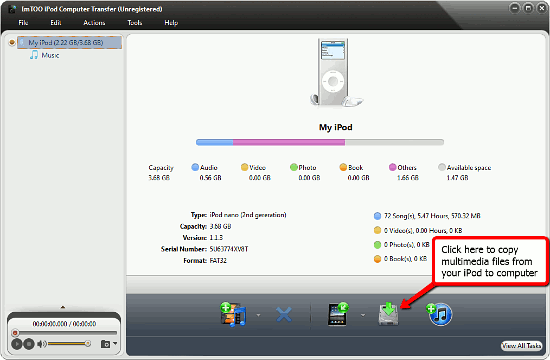Click the Capacity '3.68 GB' value under legend
Screen dimensions: 550x360
[x=159, y=178]
